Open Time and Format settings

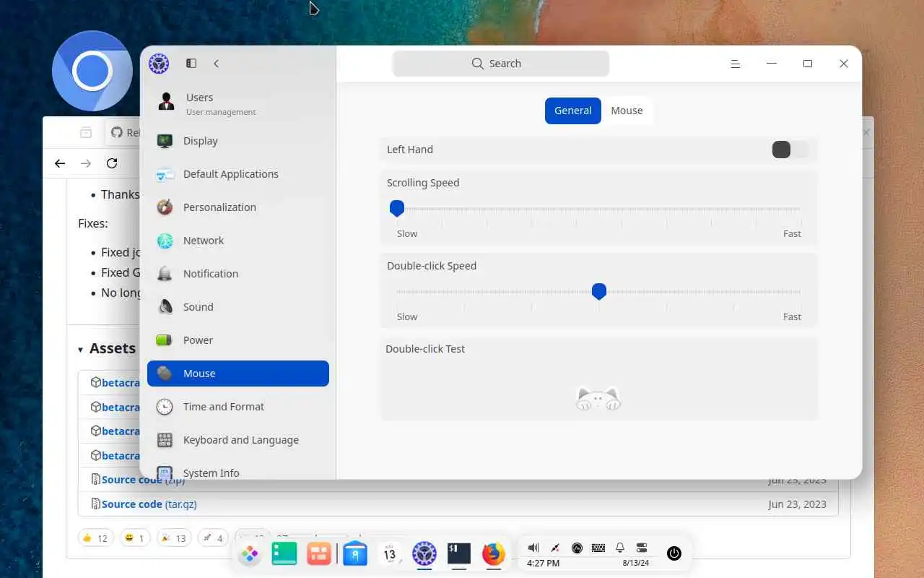tap(237, 407)
